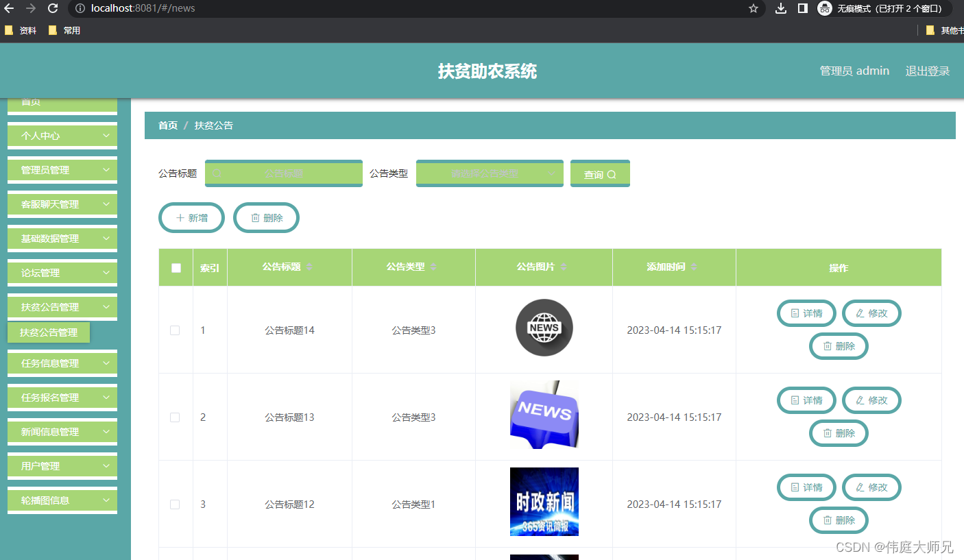Click the browser address bar URL
Image resolution: width=964 pixels, height=560 pixels.
click(x=143, y=8)
